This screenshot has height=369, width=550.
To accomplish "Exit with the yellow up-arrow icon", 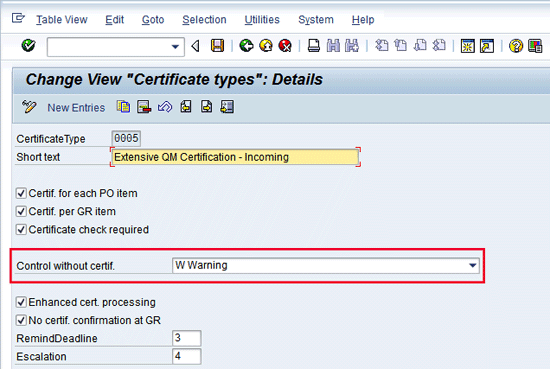I will click(266, 46).
